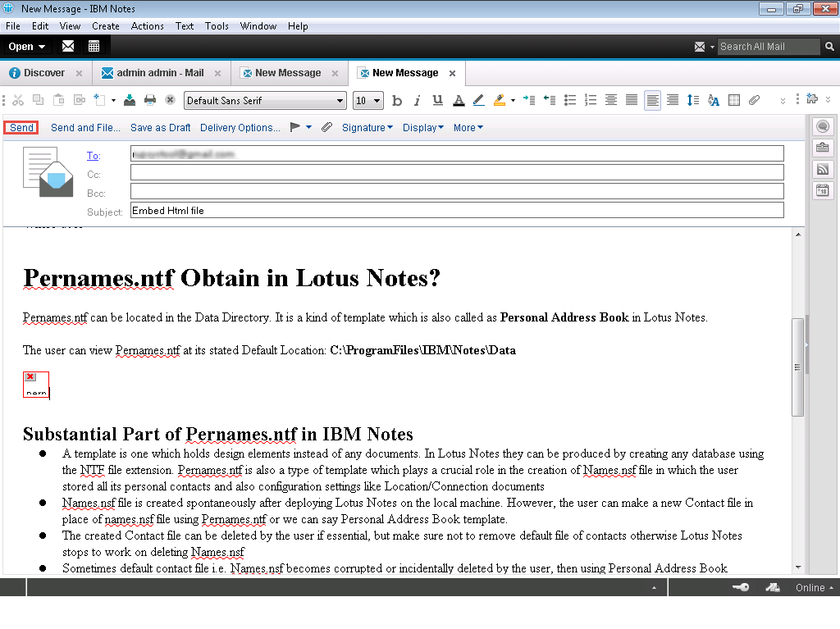Decrease paragraph indent
This screenshot has width=840, height=629.
click(550, 100)
